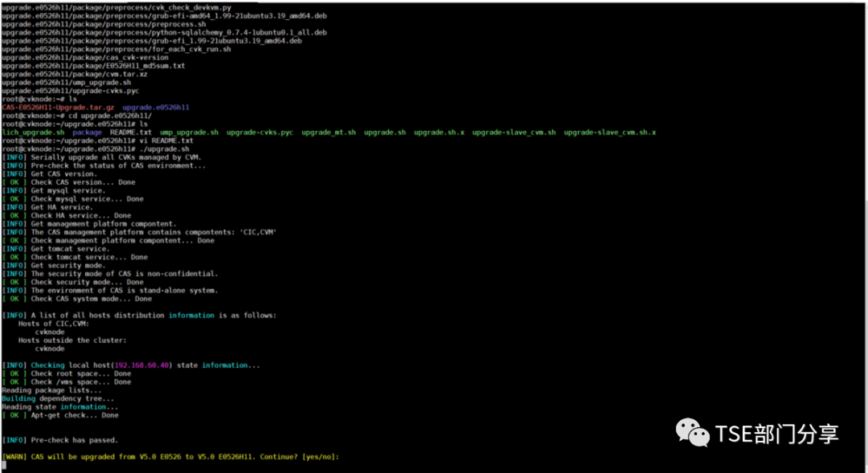Click 'Reading package lists...' line
The image size is (868, 473).
51,390
